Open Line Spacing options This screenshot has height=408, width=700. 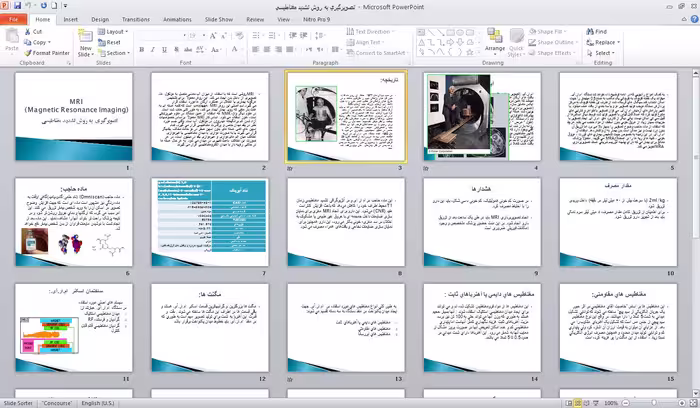click(x=320, y=35)
